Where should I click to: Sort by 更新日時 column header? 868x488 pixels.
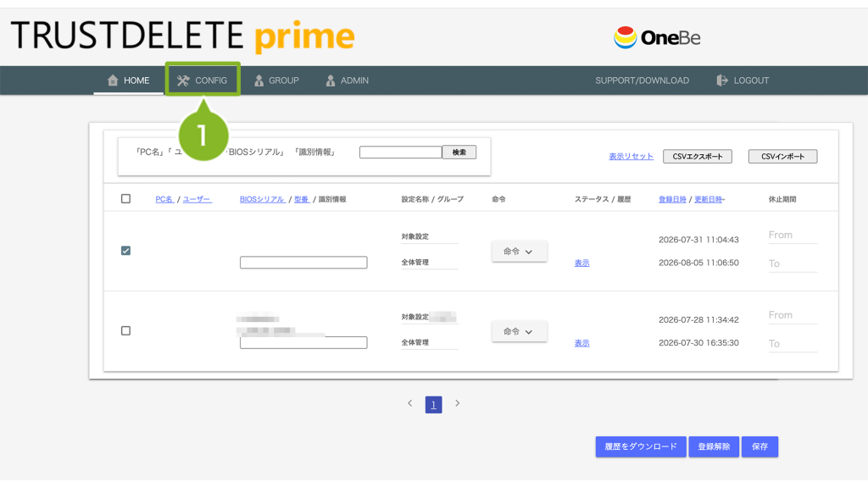(709, 199)
